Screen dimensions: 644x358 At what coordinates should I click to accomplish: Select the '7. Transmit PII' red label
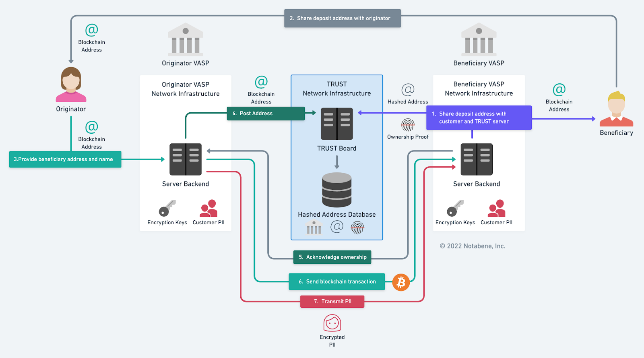point(332,301)
